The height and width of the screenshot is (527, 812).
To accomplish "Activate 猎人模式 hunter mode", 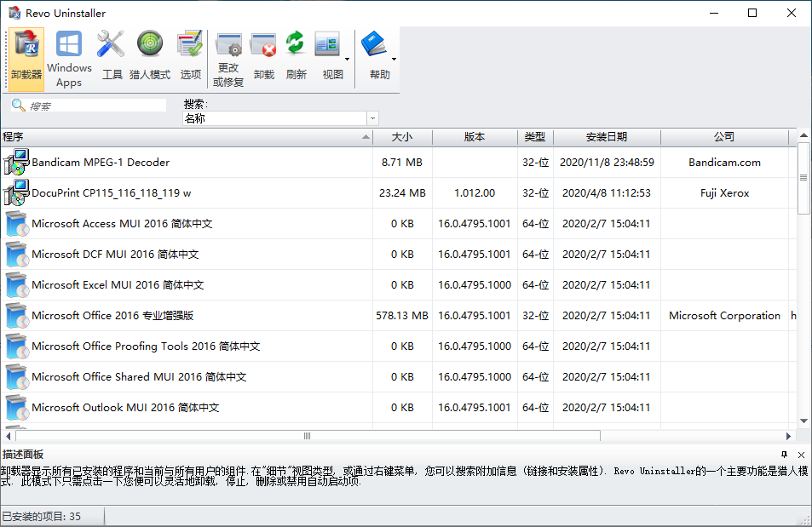I will click(x=150, y=54).
